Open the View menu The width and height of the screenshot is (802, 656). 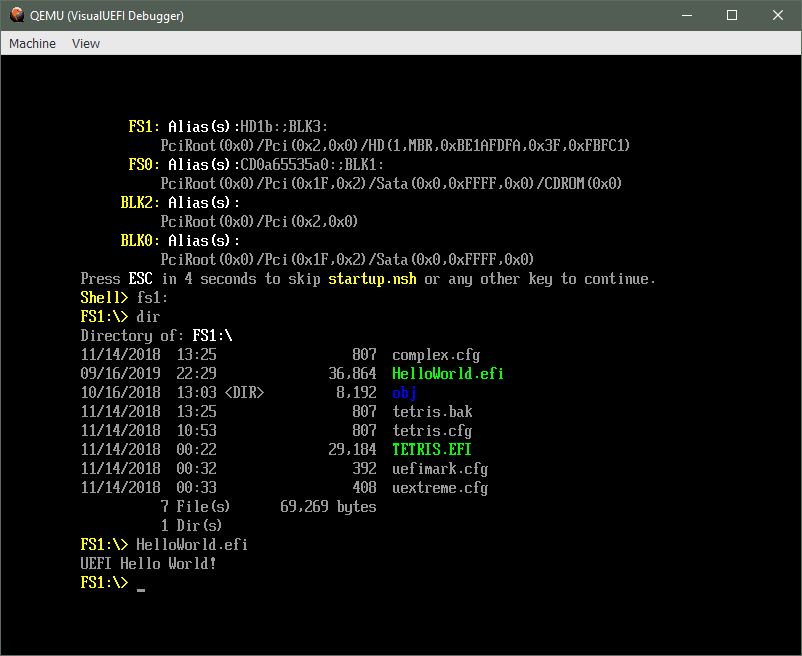click(85, 43)
